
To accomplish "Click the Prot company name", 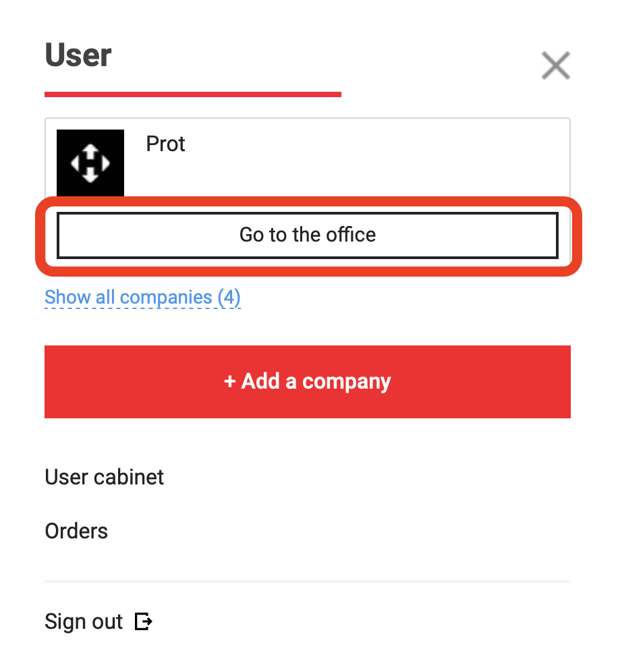I will pos(165,144).
